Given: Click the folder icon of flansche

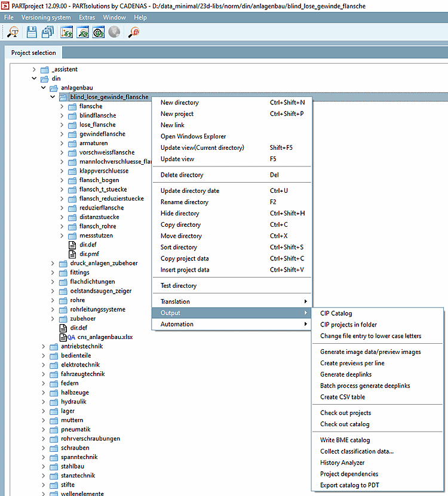Looking at the screenshot, I should (72, 106).
